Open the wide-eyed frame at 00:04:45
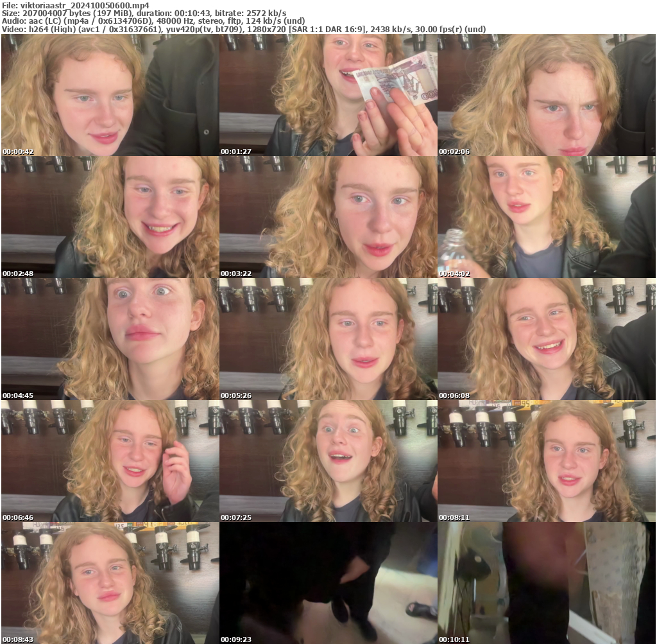This screenshot has width=657, height=644. point(109,338)
